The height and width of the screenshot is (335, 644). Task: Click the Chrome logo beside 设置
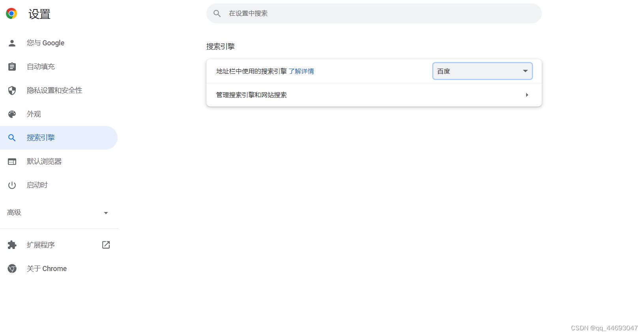pos(11,13)
